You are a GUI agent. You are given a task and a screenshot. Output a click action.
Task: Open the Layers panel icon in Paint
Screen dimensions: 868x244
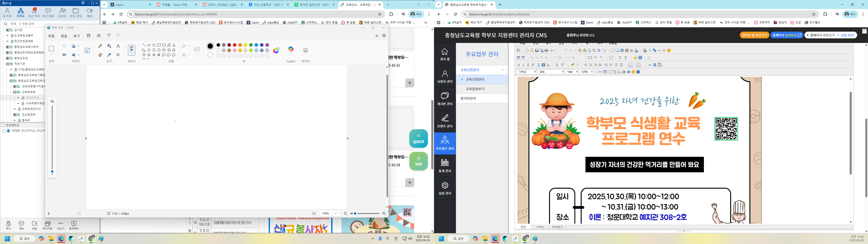click(x=305, y=51)
